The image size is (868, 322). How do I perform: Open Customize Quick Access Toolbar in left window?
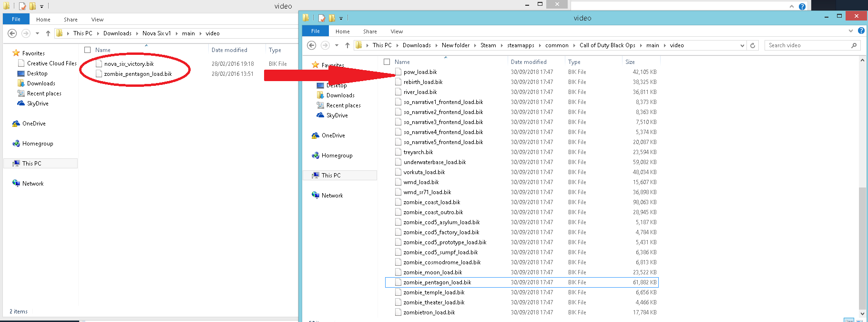[x=41, y=7]
